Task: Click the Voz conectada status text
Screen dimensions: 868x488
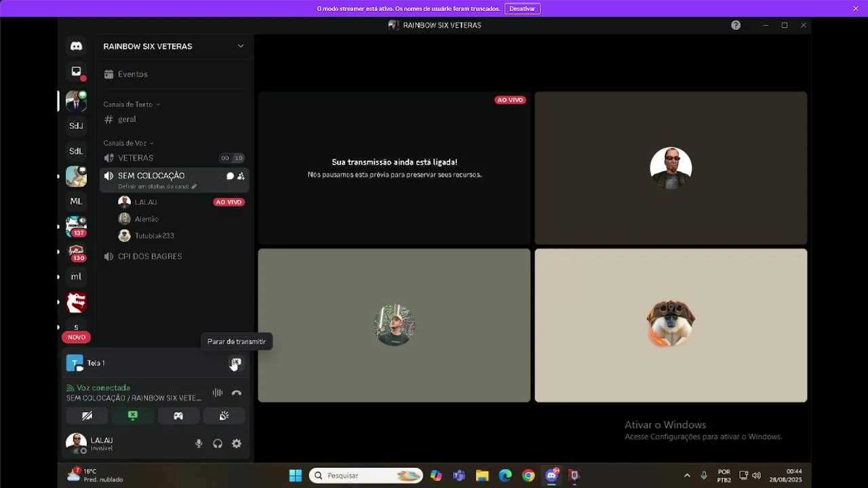Action: (x=103, y=388)
